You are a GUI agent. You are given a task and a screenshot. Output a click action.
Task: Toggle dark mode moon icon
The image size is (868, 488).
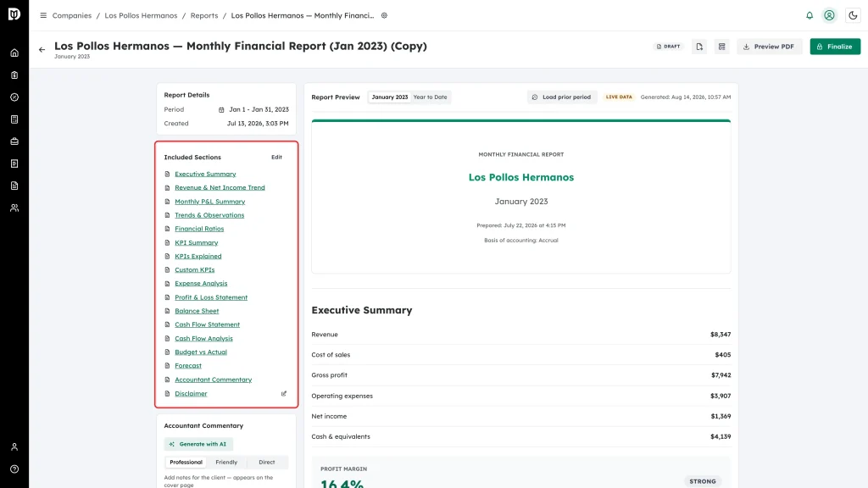[853, 15]
